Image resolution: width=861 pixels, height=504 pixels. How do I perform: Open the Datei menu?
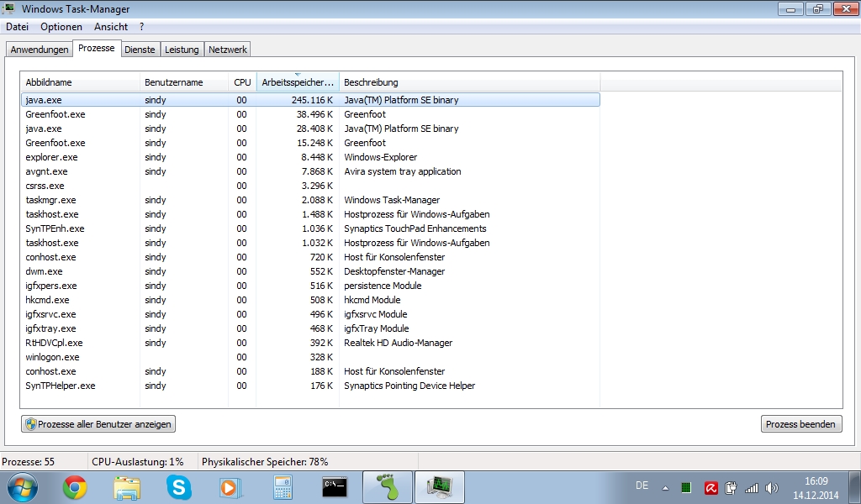point(17,27)
